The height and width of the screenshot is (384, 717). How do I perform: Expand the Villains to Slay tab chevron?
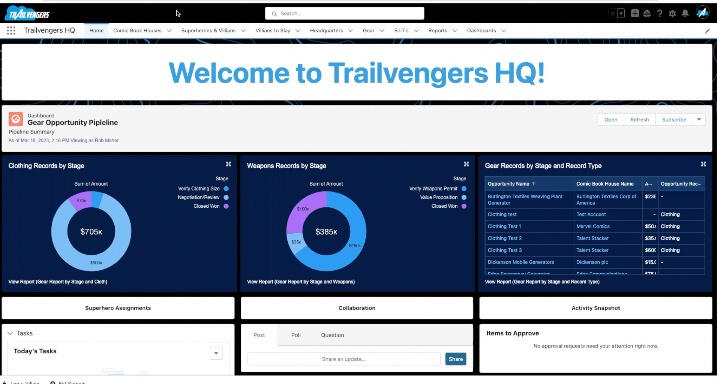coord(298,31)
